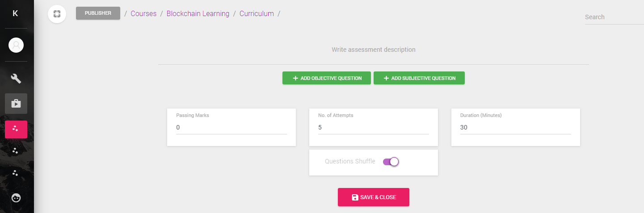
Task: Click the fullscreen expand icon beside PUBLISHER
Action: pyautogui.click(x=57, y=13)
